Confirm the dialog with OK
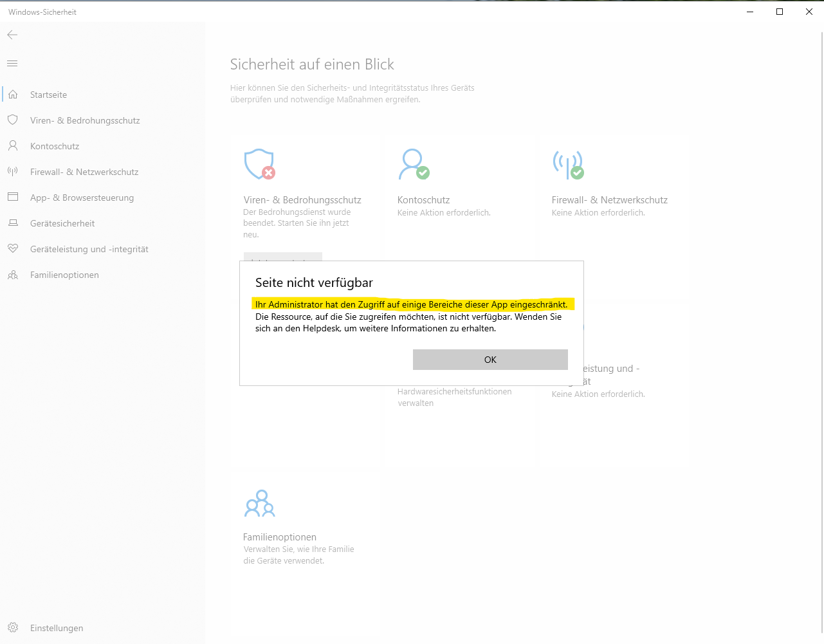Viewport: 824px width, 644px height. pos(490,360)
